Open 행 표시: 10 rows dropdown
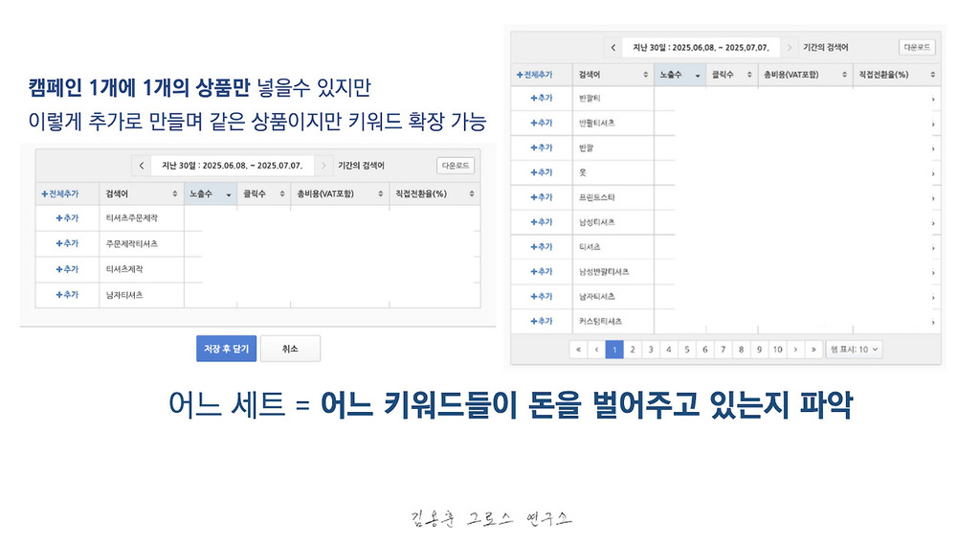Viewport: 980px width, 546px height. click(x=854, y=350)
